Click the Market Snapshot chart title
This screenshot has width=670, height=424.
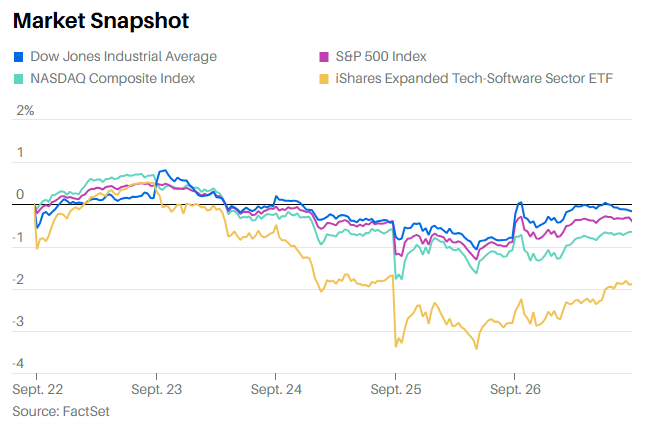pyautogui.click(x=101, y=20)
